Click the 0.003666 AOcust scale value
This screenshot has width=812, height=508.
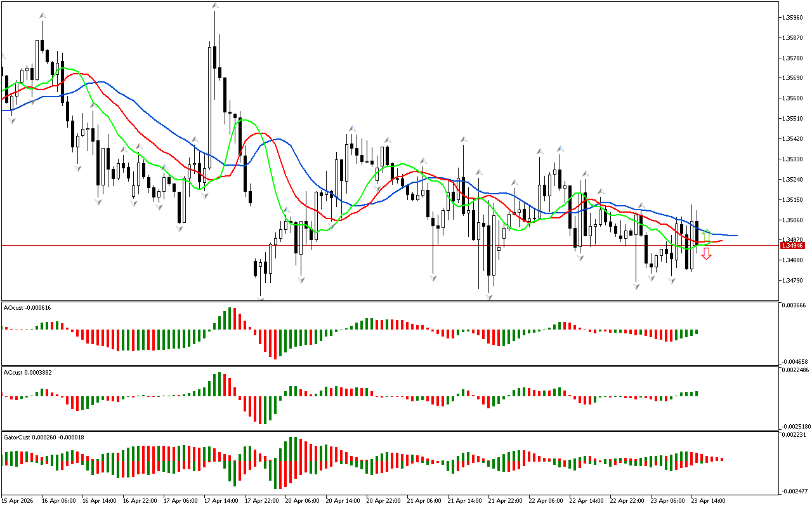[x=793, y=305]
